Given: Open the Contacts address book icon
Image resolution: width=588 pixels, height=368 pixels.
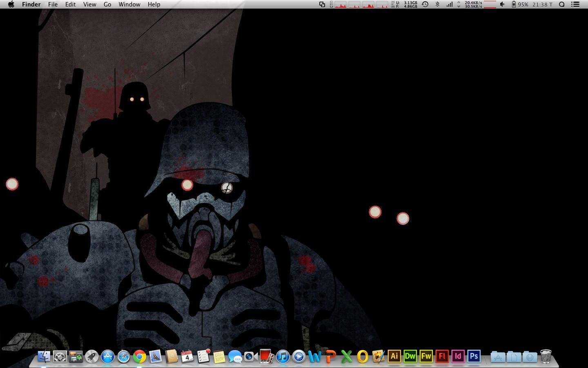Looking at the screenshot, I should 171,357.
